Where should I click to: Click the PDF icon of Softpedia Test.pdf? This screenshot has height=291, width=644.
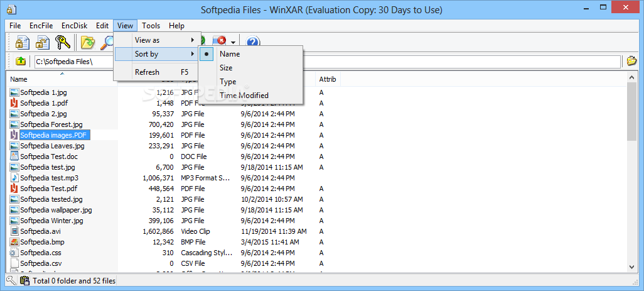[x=14, y=189]
